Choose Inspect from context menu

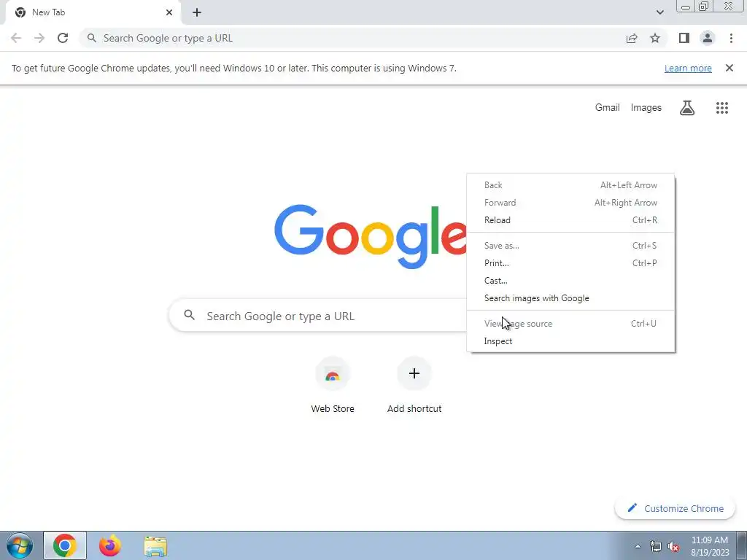tap(570, 341)
